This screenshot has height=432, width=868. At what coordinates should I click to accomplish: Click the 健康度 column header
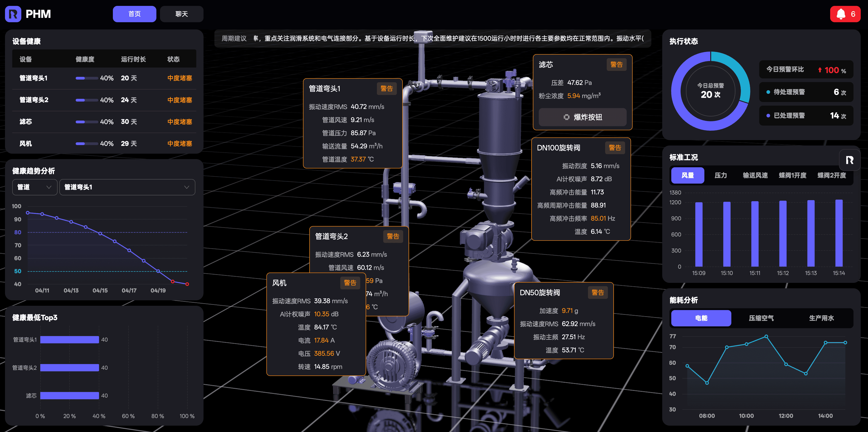click(x=85, y=59)
